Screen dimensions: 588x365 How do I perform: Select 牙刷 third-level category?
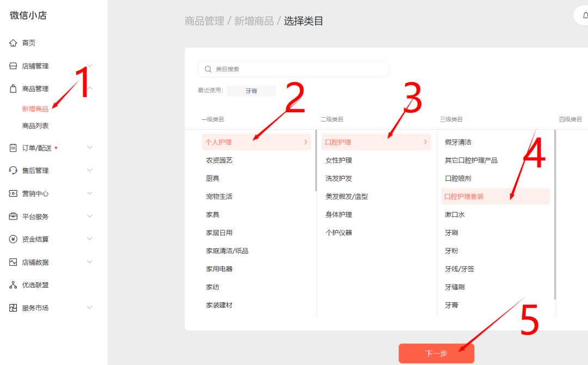pyautogui.click(x=451, y=233)
